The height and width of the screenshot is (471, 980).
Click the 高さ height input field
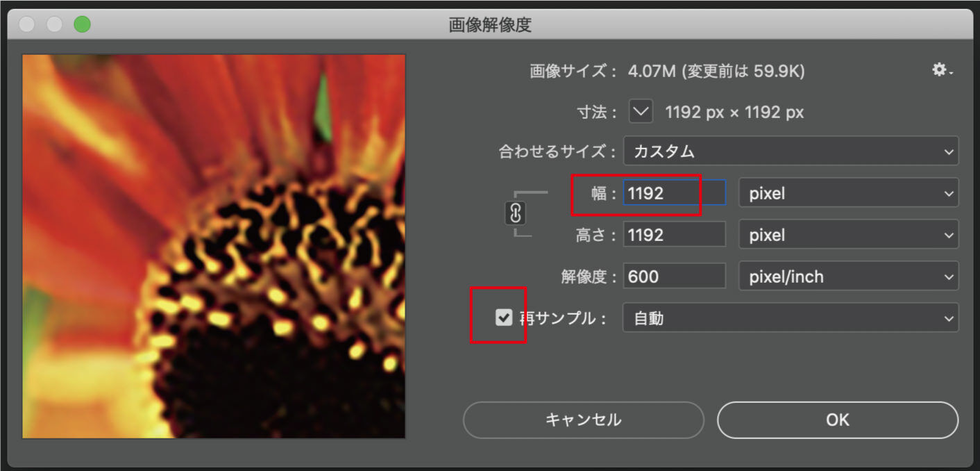coord(675,235)
